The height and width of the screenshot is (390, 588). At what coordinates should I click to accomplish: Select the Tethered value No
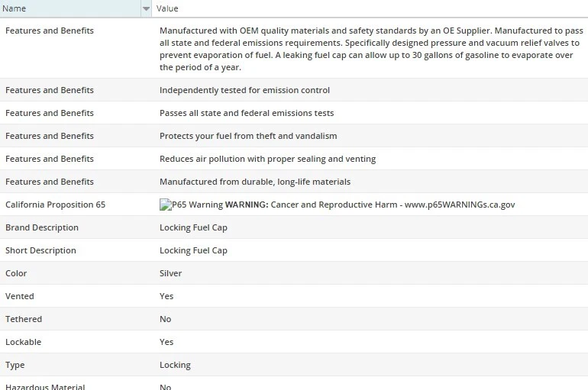pos(165,319)
